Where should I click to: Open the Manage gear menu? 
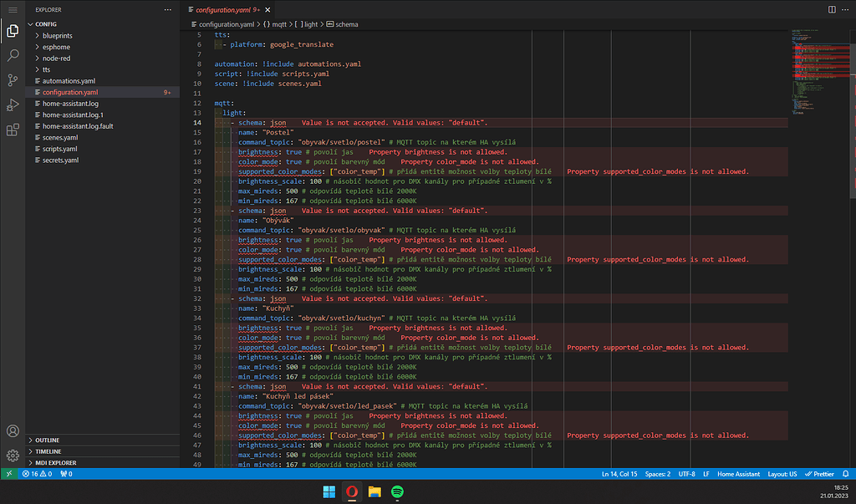point(13,456)
